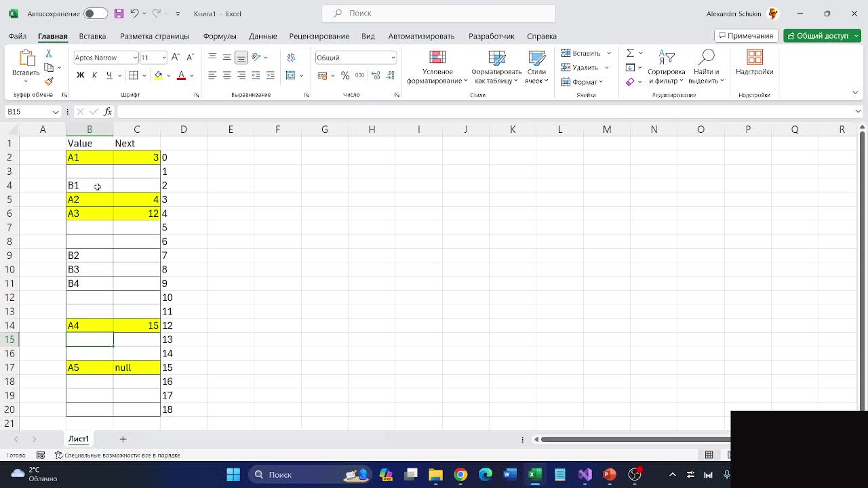Screen dimensions: 868x488
Task: Click the Wrap Text icon
Action: point(291,58)
